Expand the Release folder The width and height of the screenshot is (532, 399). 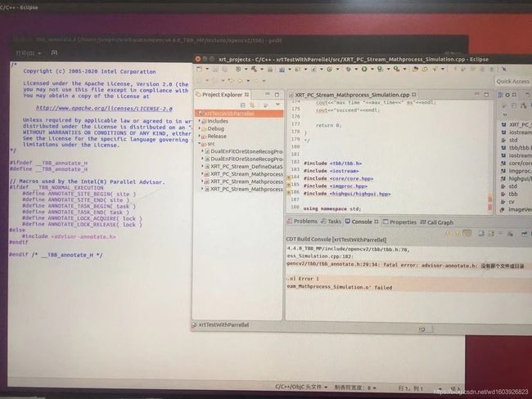point(200,136)
